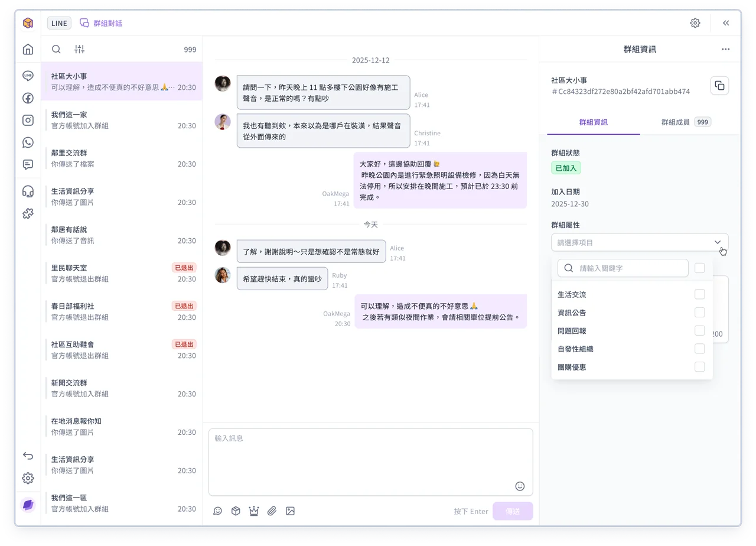The height and width of the screenshot is (546, 756).
Task: Check the 生活交流 checkbox
Action: click(700, 294)
